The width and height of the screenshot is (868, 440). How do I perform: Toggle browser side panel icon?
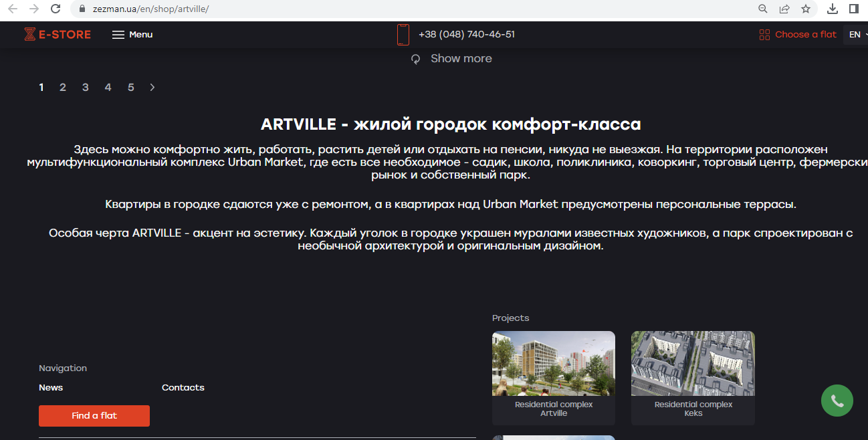(854, 9)
